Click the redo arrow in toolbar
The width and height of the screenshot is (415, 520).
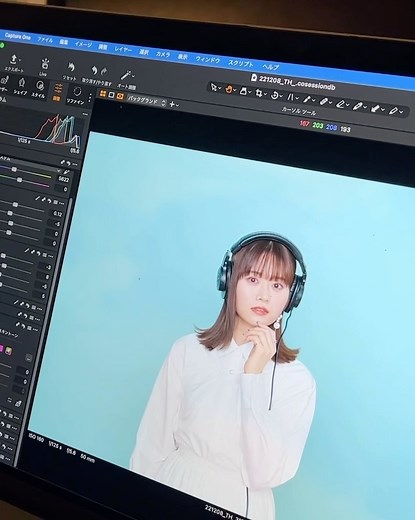[x=104, y=71]
